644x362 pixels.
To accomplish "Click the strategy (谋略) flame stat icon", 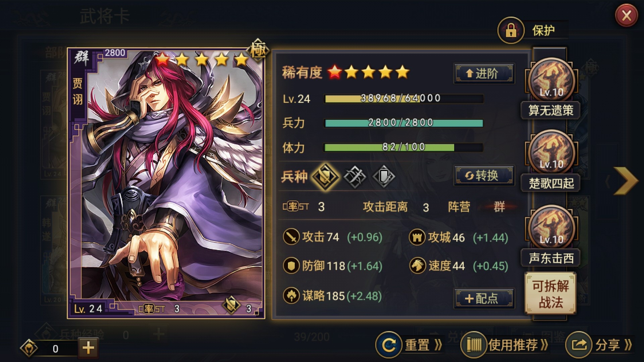I will (291, 296).
